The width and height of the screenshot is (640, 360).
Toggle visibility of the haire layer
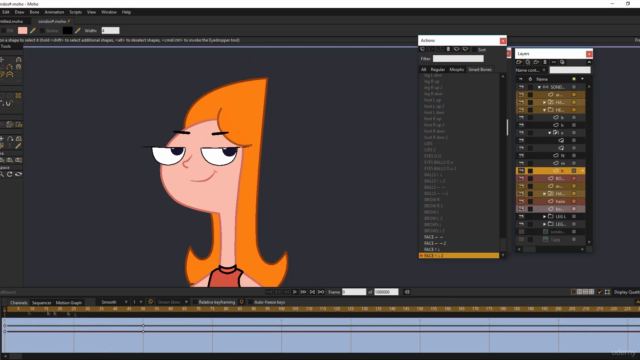pos(521,201)
